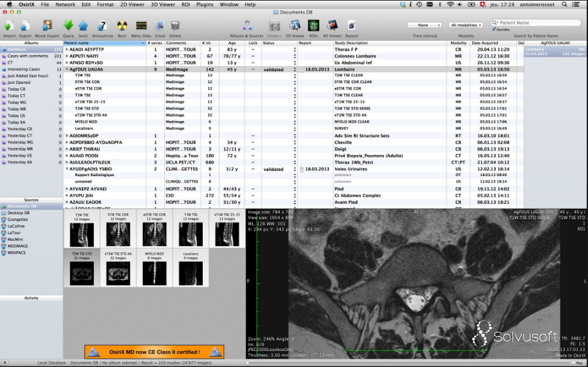Click the Query toolbar icon
The width and height of the screenshot is (588, 367).
(68, 26)
